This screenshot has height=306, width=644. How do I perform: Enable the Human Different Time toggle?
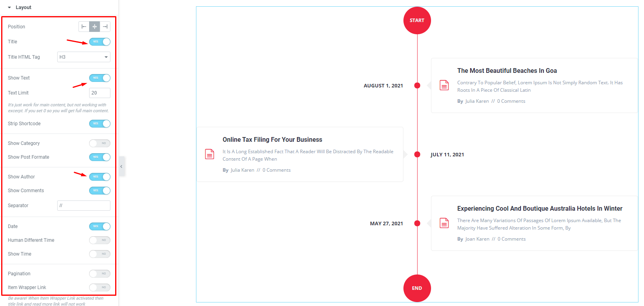(99, 240)
